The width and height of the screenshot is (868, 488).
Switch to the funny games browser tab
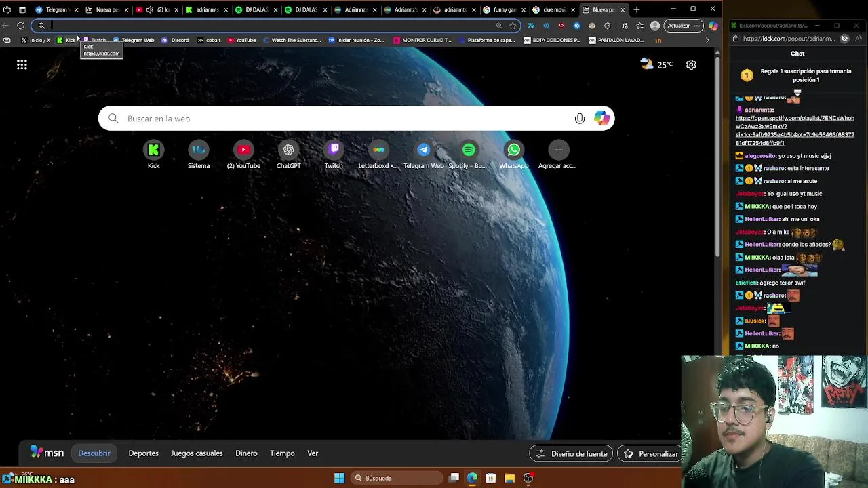click(504, 9)
